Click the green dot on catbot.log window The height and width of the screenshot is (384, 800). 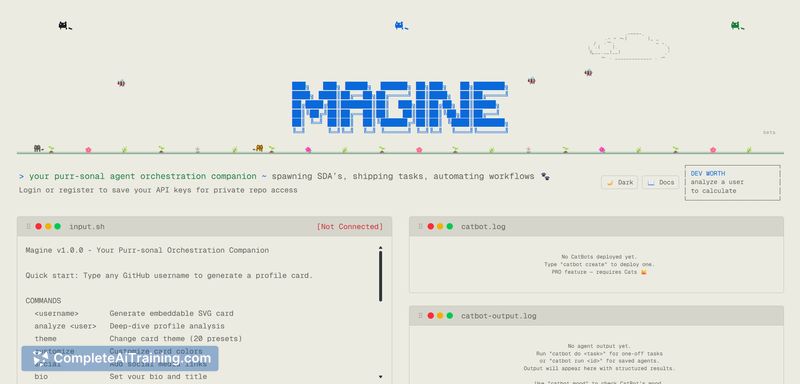449,226
